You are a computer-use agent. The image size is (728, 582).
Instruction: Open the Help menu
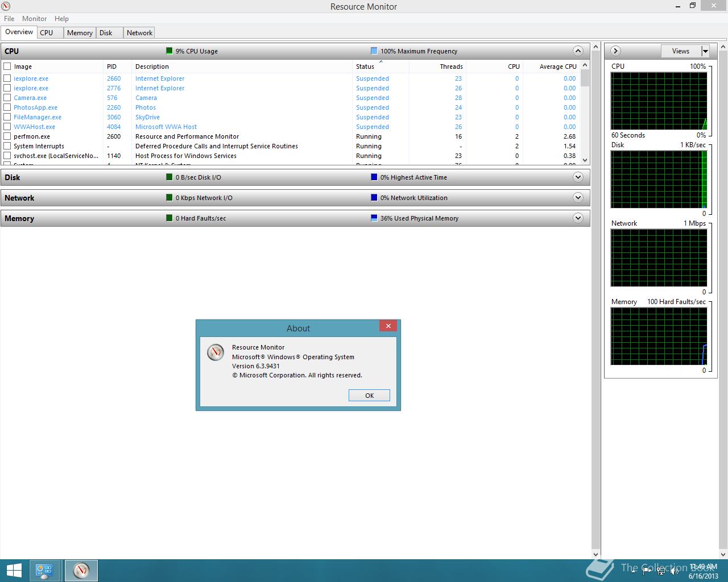[61, 19]
